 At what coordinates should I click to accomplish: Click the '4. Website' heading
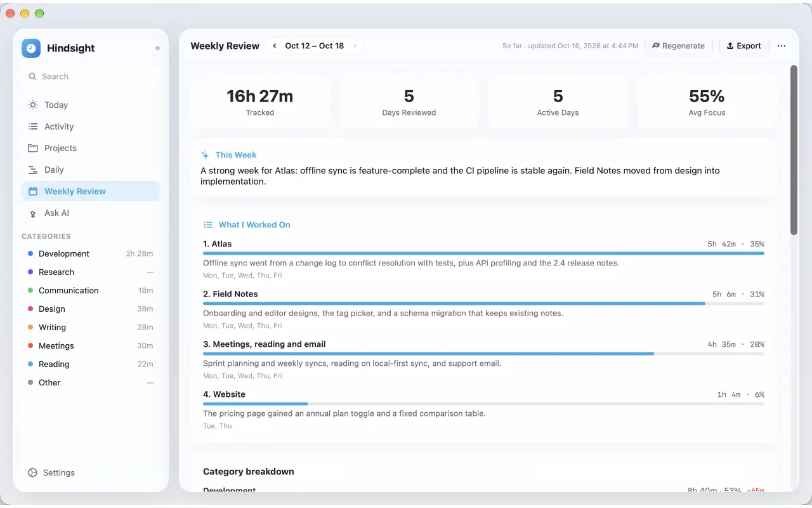(x=224, y=394)
